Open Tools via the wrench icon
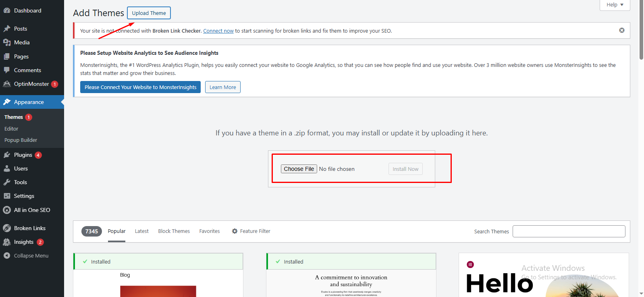Image resolution: width=644 pixels, height=297 pixels. tap(7, 182)
